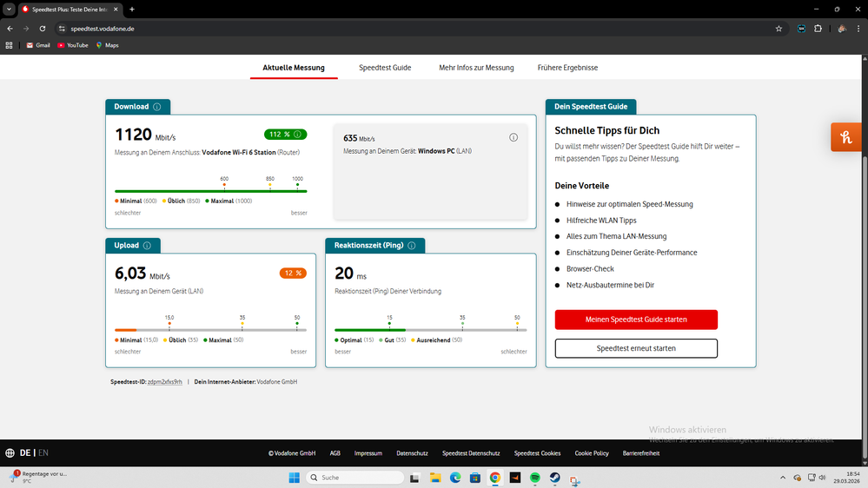Click the upload speed progress bar
The width and height of the screenshot is (868, 488).
coord(210,330)
